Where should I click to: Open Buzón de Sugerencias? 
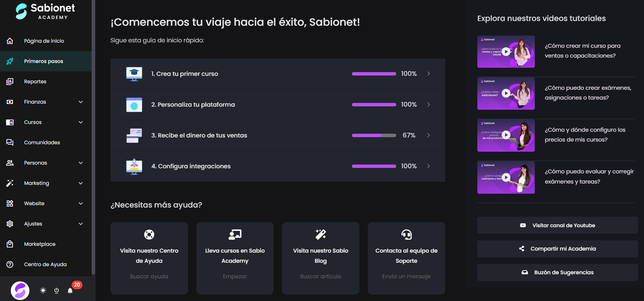coord(557,273)
